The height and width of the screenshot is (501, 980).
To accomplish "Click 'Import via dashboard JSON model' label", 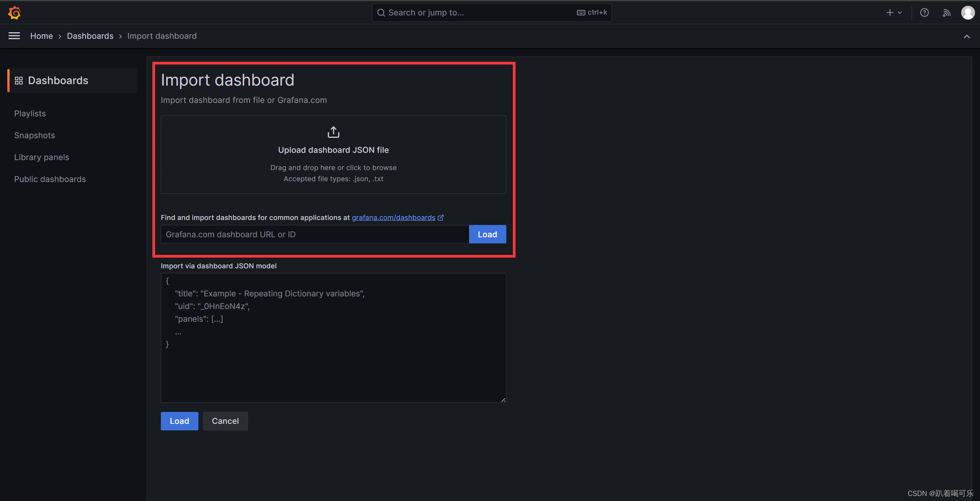I will coord(218,266).
